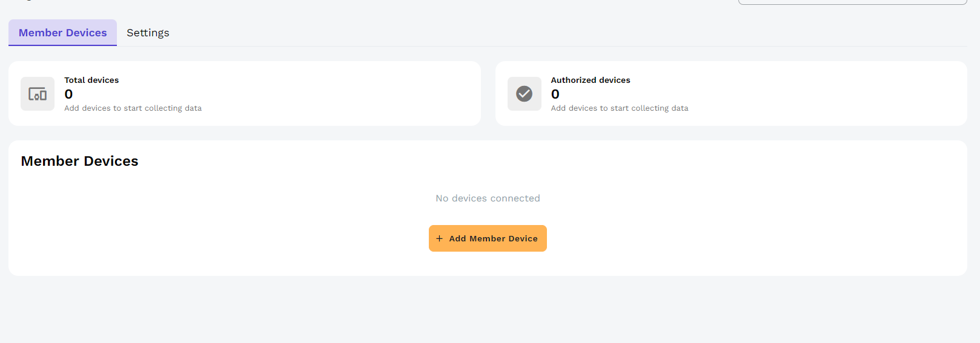Click empty space in the Total devices card
The width and height of the screenshot is (980, 343).
pos(339,94)
